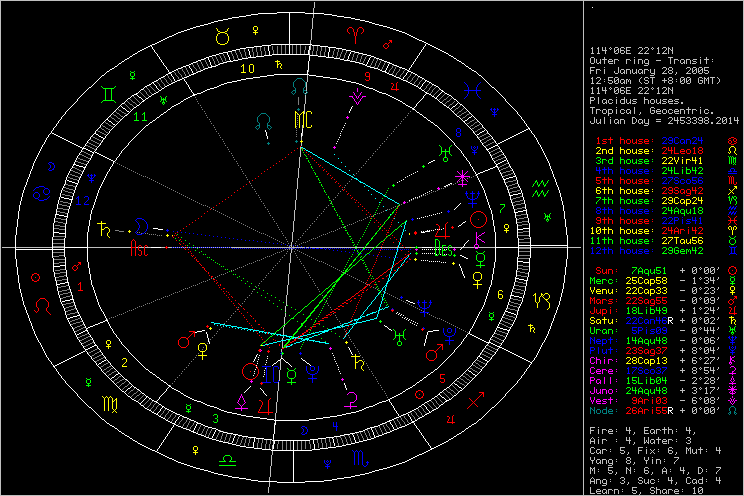Image resolution: width=744 pixels, height=496 pixels.
Task: Click the red Aries sign glyph
Action: click(x=356, y=32)
